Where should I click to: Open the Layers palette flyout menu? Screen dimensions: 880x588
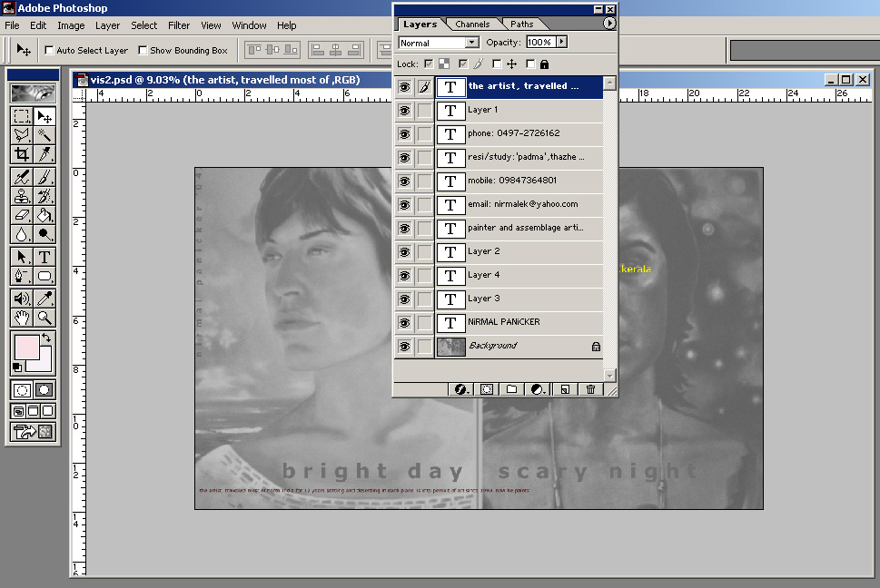[609, 24]
